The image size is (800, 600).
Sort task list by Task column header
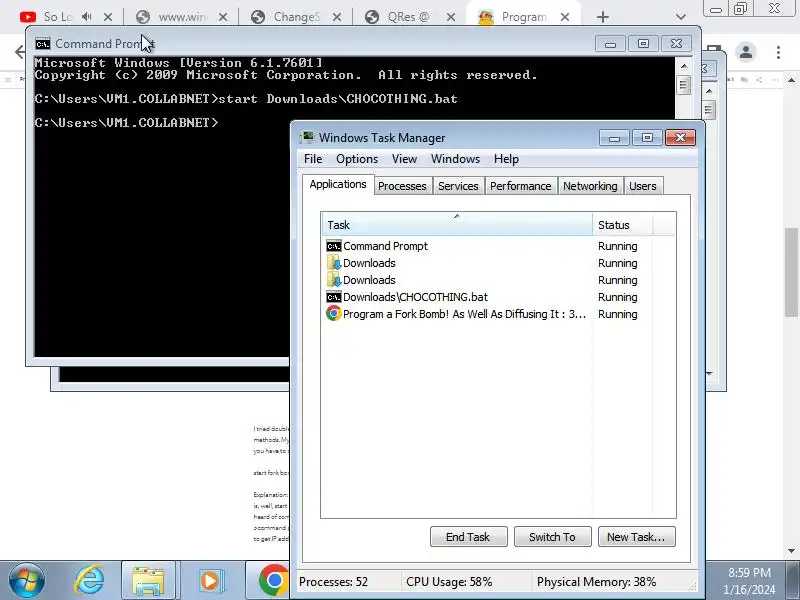(457, 224)
